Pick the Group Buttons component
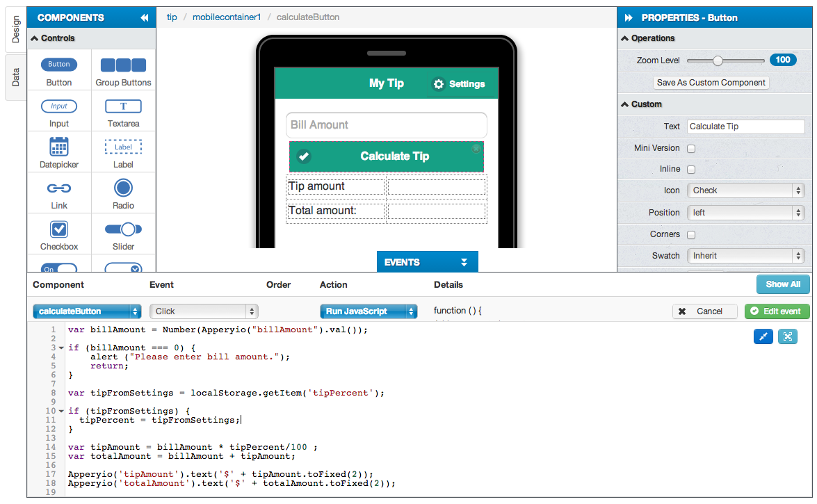This screenshot has height=504, width=817. 123,65
